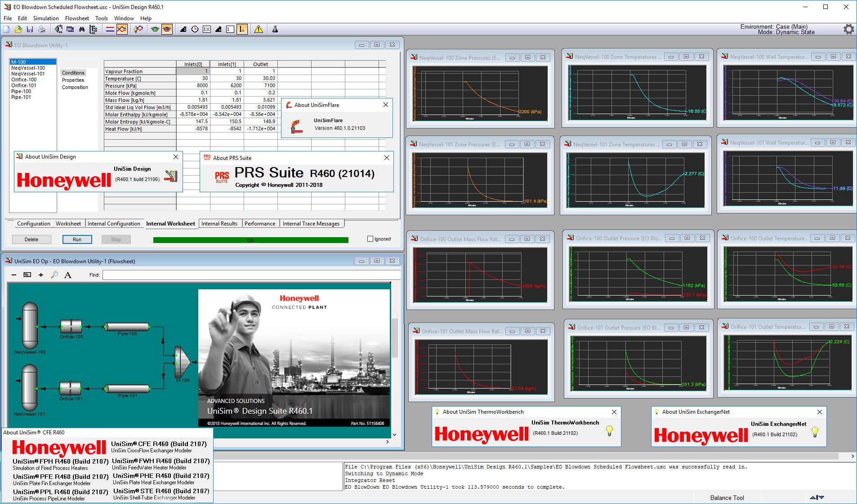Open a case via the folder icon

coord(18,29)
